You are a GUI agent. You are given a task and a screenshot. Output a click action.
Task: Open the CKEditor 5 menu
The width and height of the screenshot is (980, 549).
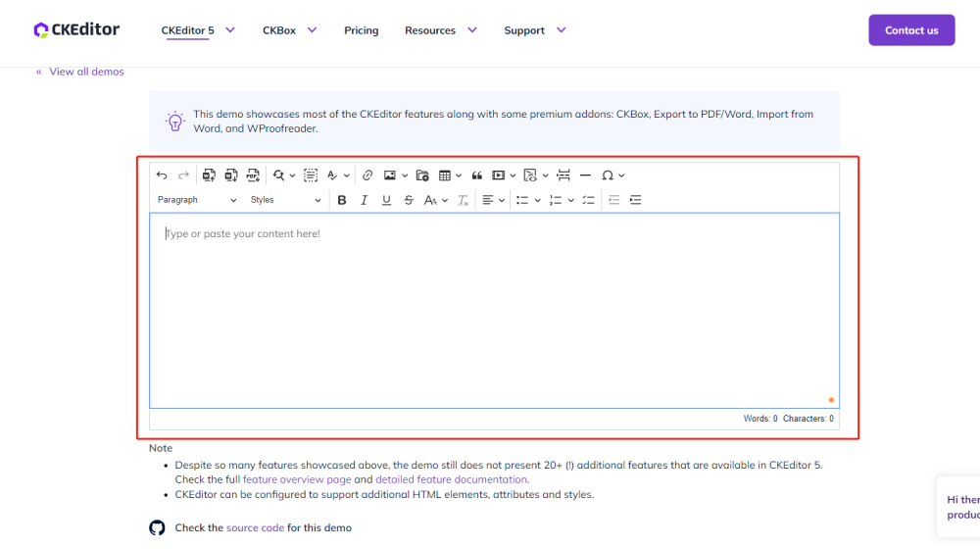coord(198,30)
